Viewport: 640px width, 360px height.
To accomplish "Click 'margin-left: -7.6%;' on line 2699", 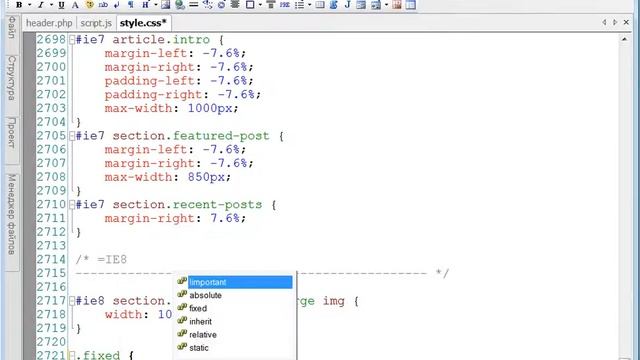I will [x=175, y=53].
